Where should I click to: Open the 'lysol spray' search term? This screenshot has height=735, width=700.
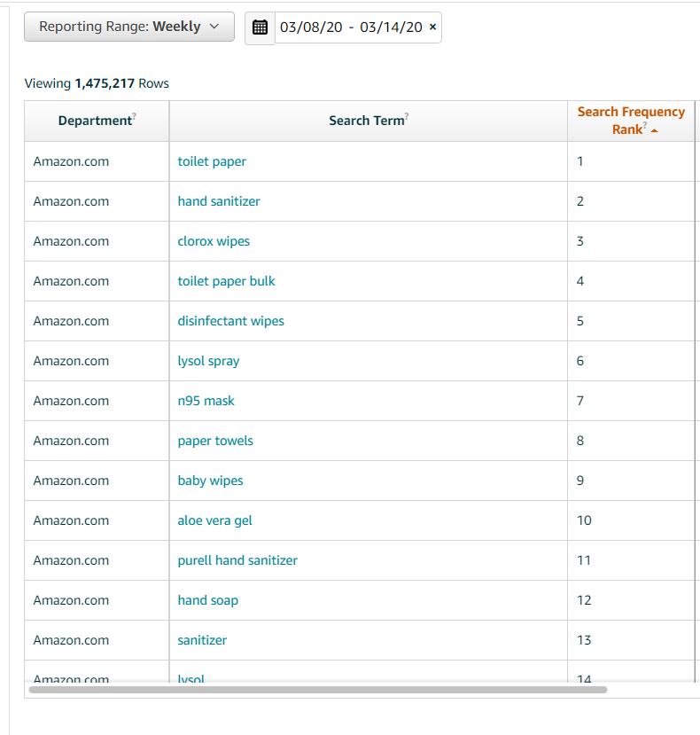click(208, 361)
